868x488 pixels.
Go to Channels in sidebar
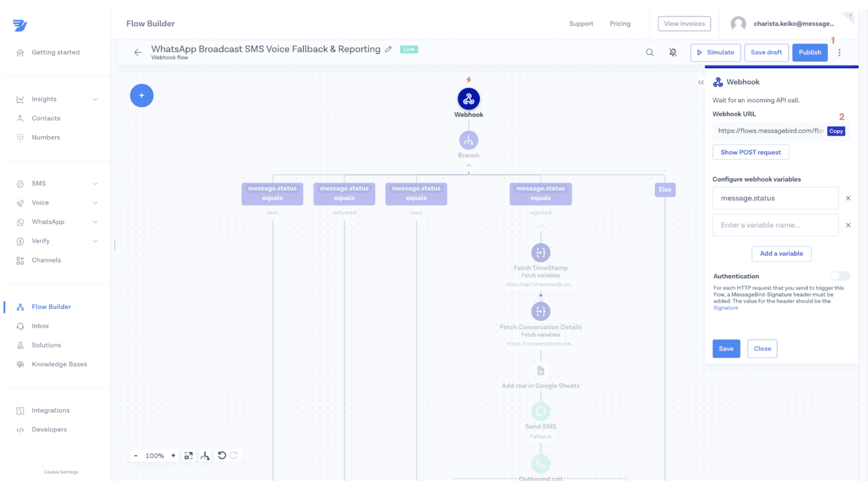(x=46, y=260)
